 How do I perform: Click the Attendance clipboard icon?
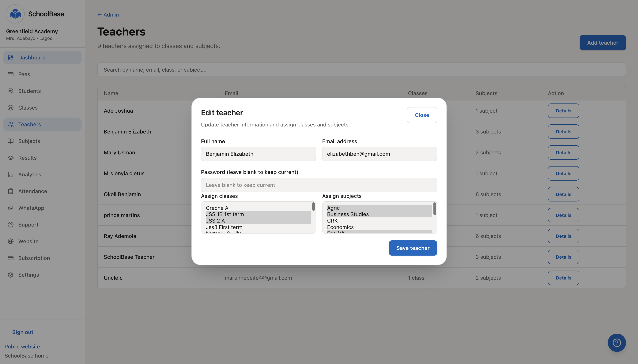(10, 191)
